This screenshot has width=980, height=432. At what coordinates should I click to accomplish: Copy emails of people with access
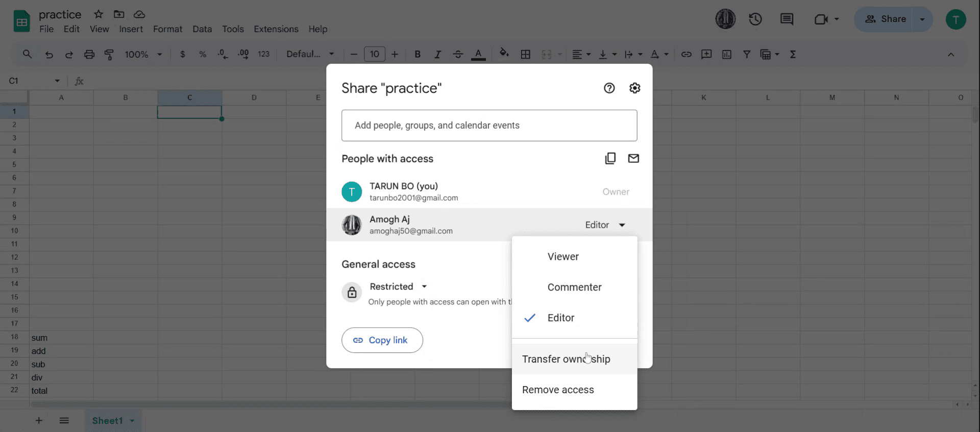[x=610, y=158]
